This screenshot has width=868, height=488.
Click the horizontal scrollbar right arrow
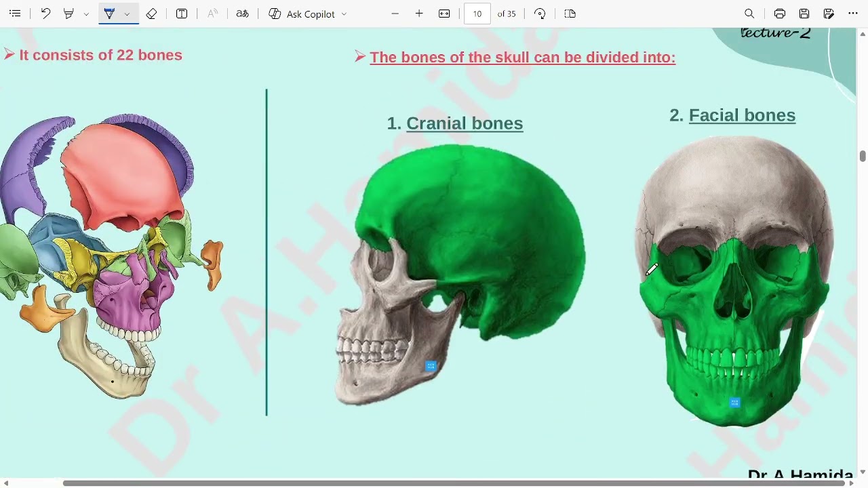click(852, 483)
